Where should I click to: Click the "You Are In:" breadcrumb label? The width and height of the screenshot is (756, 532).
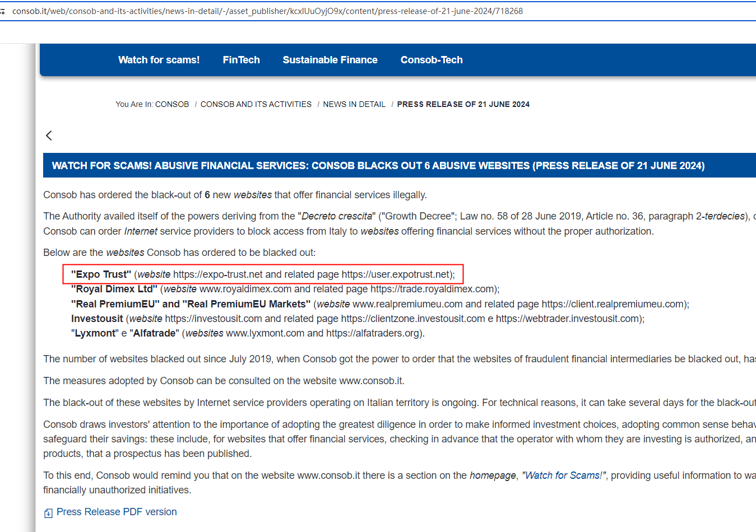pos(134,104)
